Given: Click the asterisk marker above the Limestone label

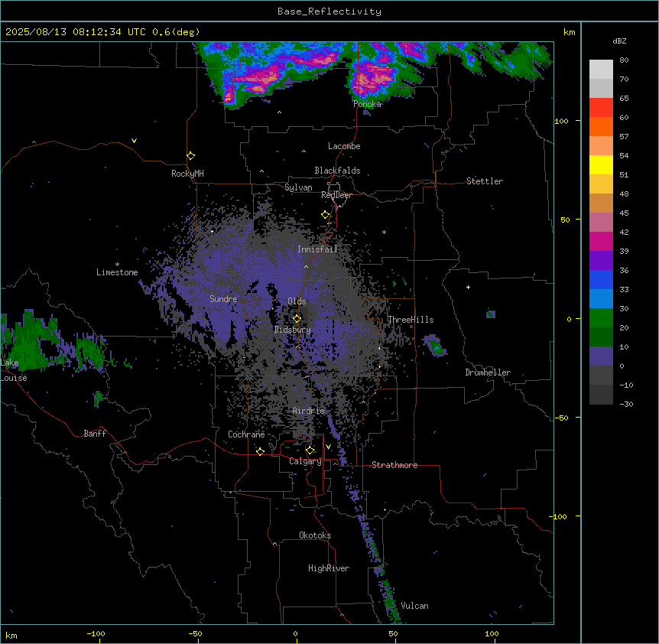Looking at the screenshot, I should [117, 265].
